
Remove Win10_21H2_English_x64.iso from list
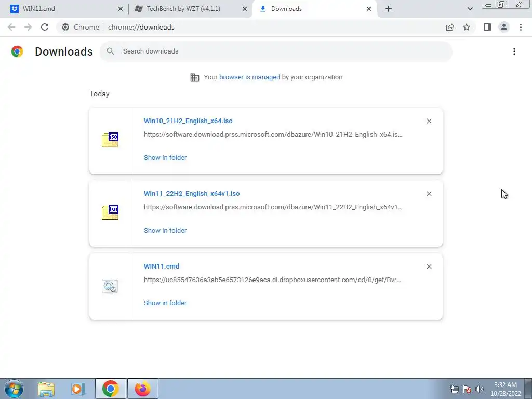click(x=429, y=121)
